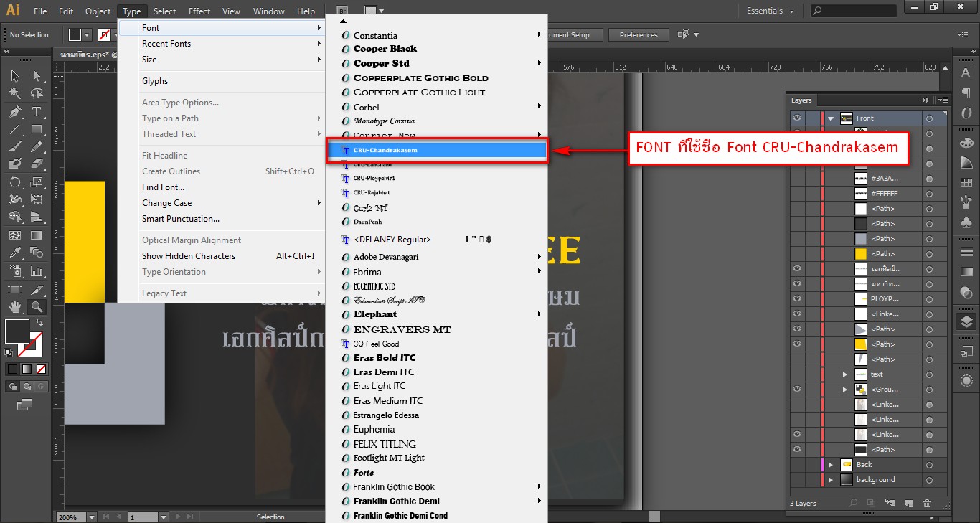Select the Rectangle tool
The height and width of the screenshot is (523, 980).
tap(36, 130)
